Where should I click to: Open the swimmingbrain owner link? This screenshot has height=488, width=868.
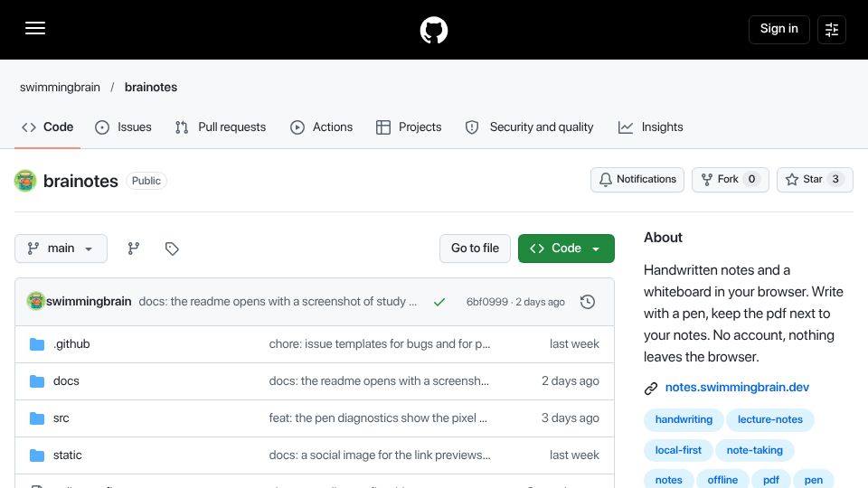click(x=60, y=88)
